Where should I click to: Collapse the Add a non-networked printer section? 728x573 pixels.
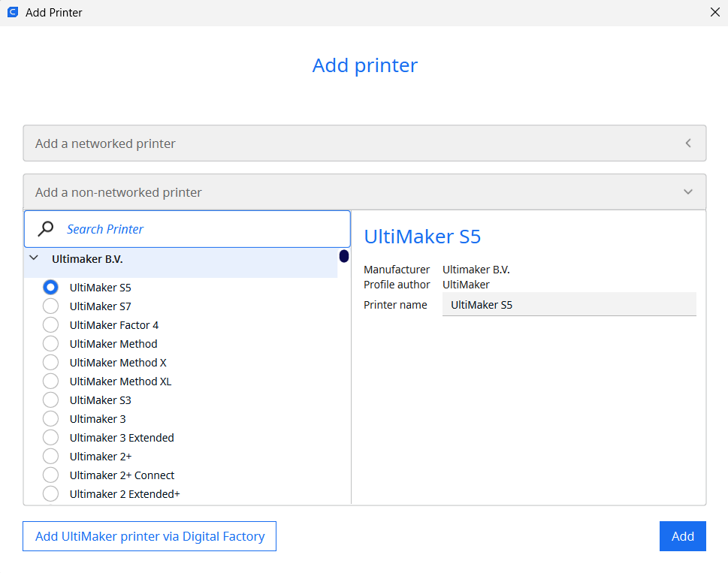[364, 192]
